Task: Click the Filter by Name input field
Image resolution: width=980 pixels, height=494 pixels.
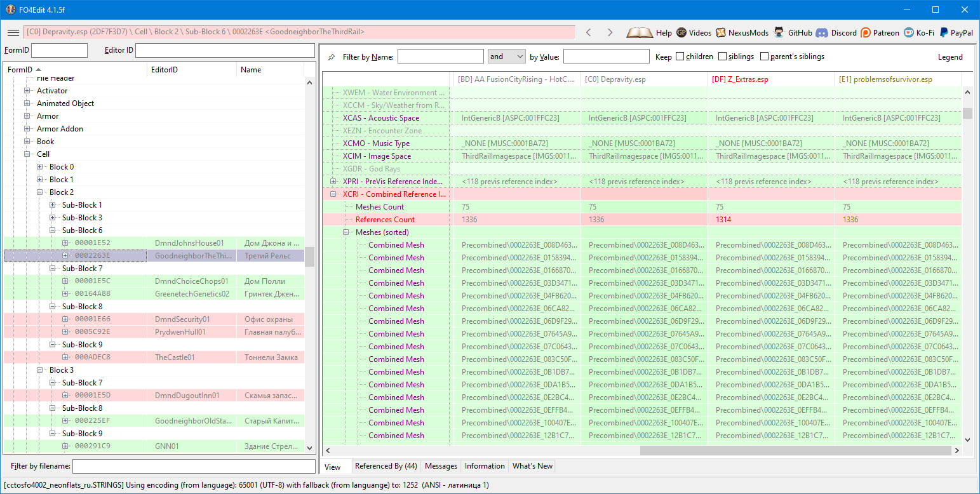Action: (440, 57)
